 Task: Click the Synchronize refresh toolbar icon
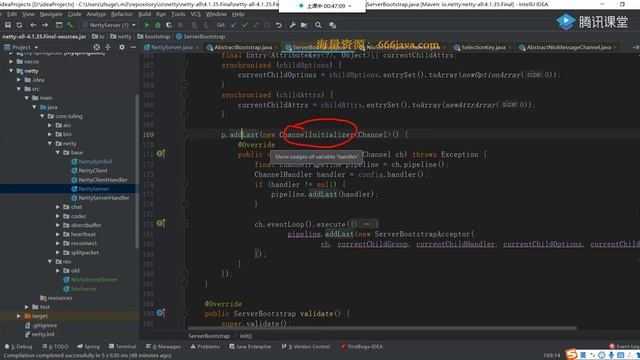coord(19,25)
